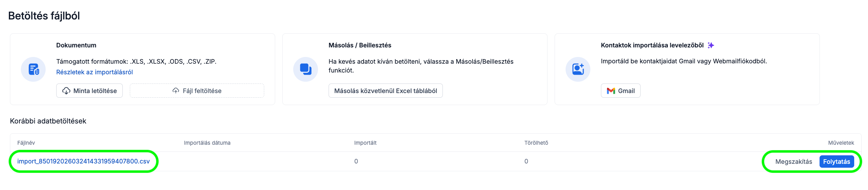Click the copy/paste squares icon
Viewport: 868px width, 190px height.
coord(306,69)
